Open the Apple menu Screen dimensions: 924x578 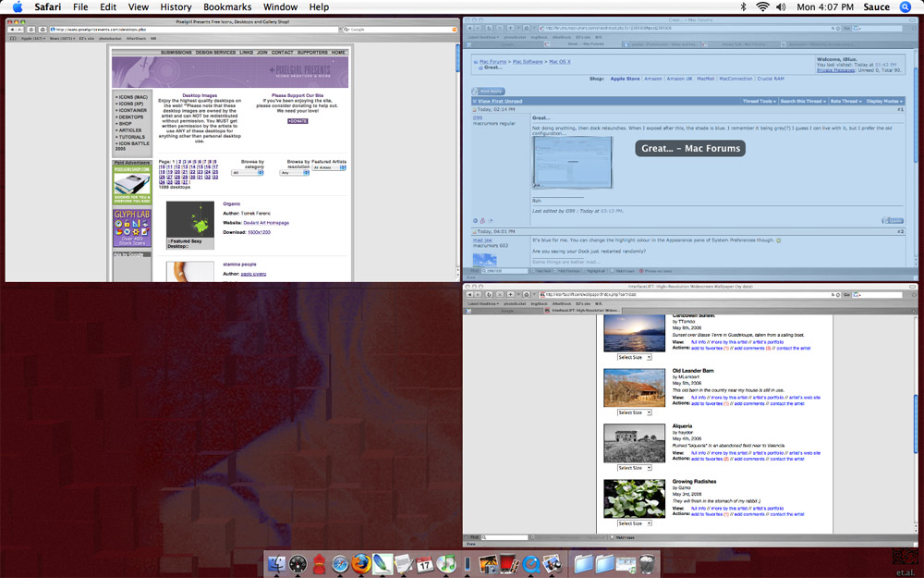pos(17,7)
